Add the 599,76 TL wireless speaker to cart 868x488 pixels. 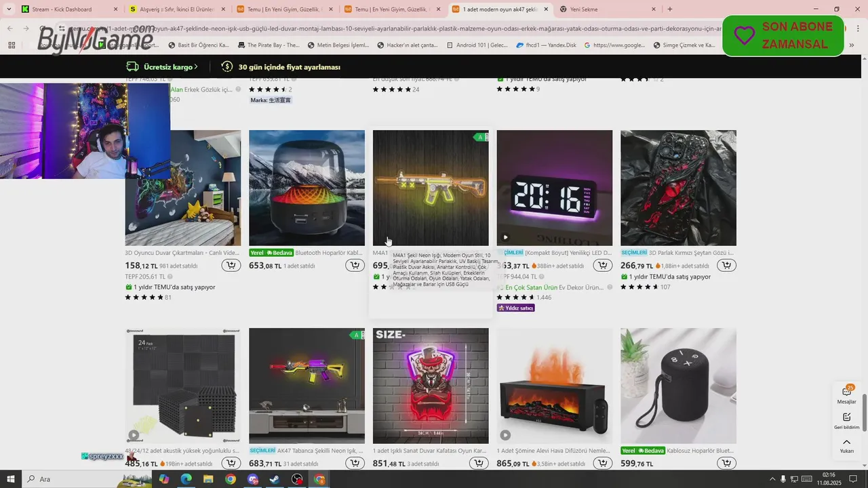(x=727, y=463)
